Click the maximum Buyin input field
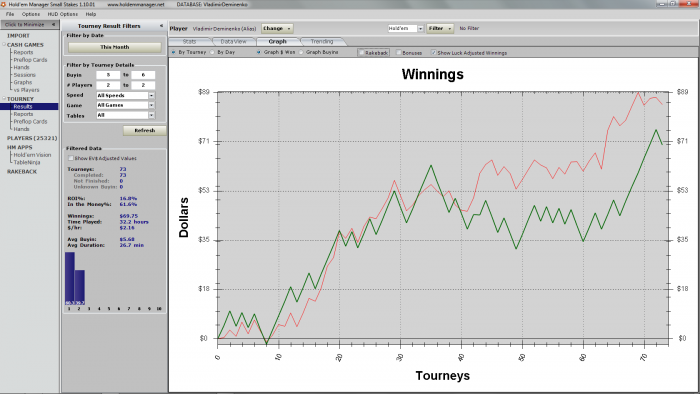The image size is (700, 394). [143, 75]
